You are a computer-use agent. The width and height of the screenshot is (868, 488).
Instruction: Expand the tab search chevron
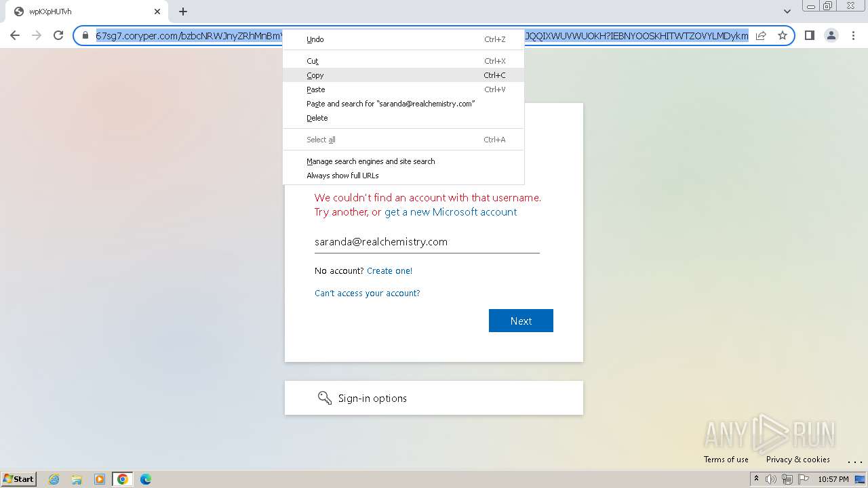point(787,12)
